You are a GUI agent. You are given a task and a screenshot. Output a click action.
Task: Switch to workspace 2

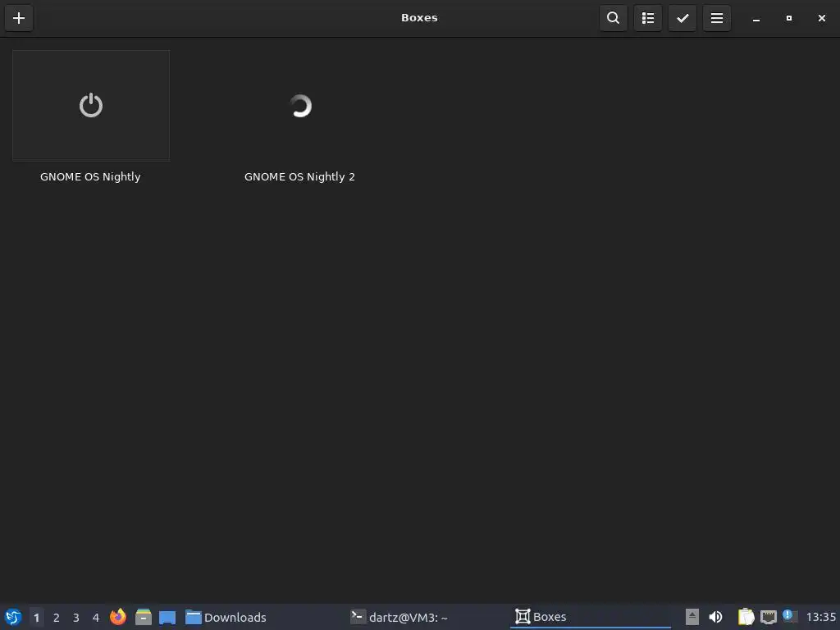(x=57, y=618)
